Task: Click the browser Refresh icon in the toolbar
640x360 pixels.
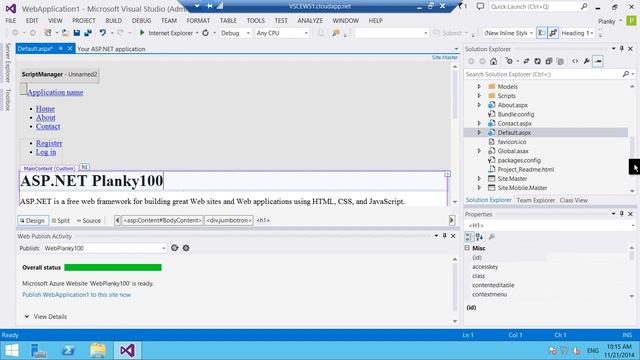Action: pyautogui.click(x=206, y=33)
